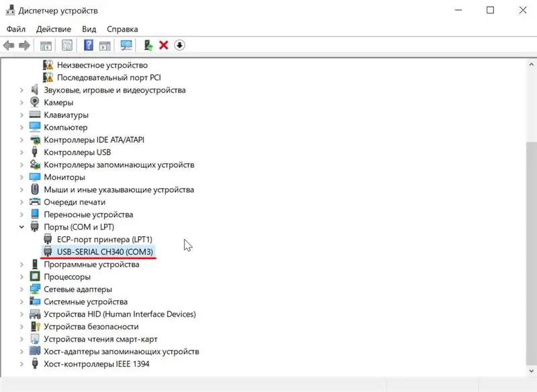Click the keyboard icon beside Клавиатуры
The height and width of the screenshot is (392, 537).
pos(35,114)
